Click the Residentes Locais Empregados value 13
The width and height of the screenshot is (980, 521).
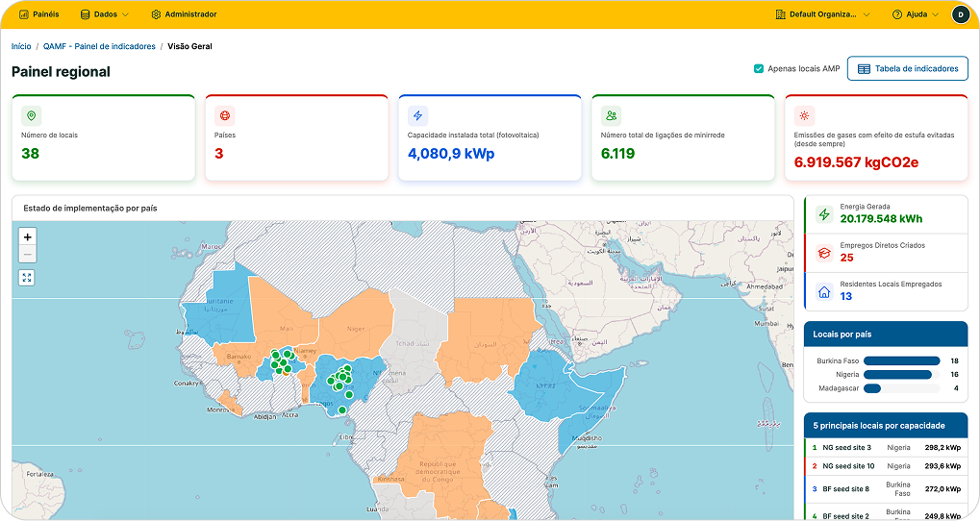[x=845, y=297]
